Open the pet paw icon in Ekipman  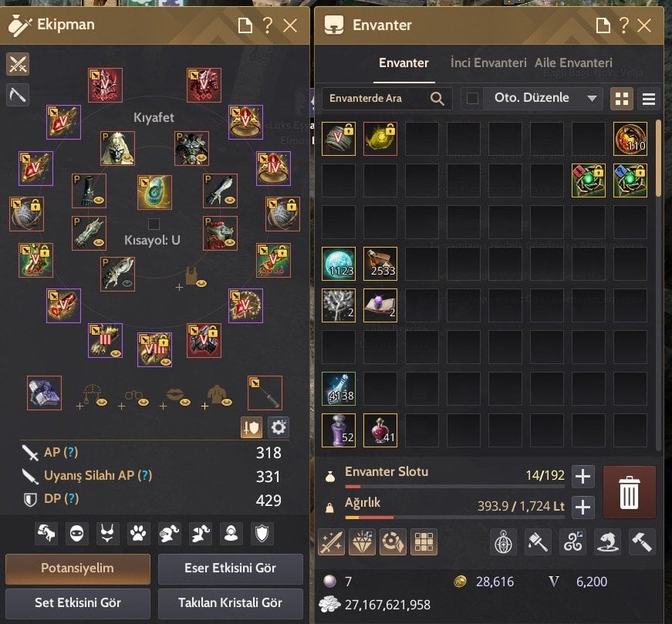pyautogui.click(x=138, y=534)
